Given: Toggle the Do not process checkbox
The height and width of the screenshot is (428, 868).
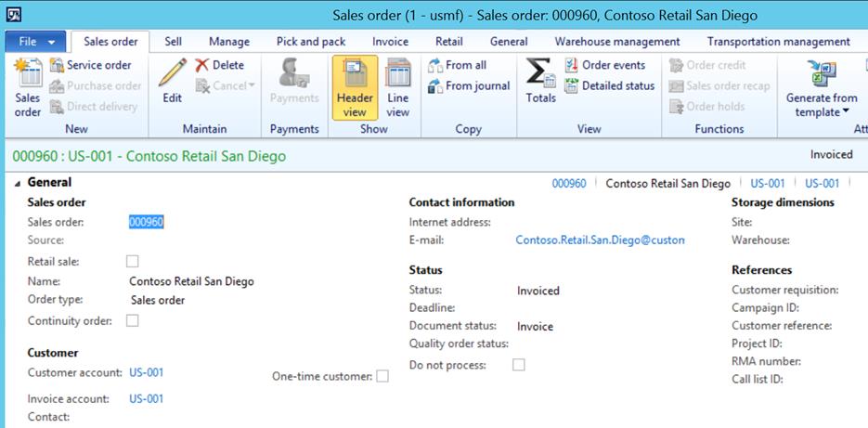Looking at the screenshot, I should coord(519,365).
